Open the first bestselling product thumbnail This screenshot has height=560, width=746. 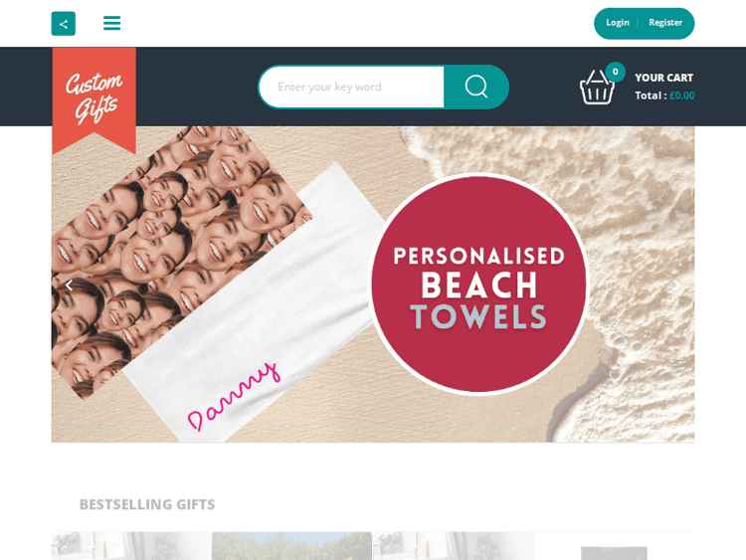coord(131,546)
